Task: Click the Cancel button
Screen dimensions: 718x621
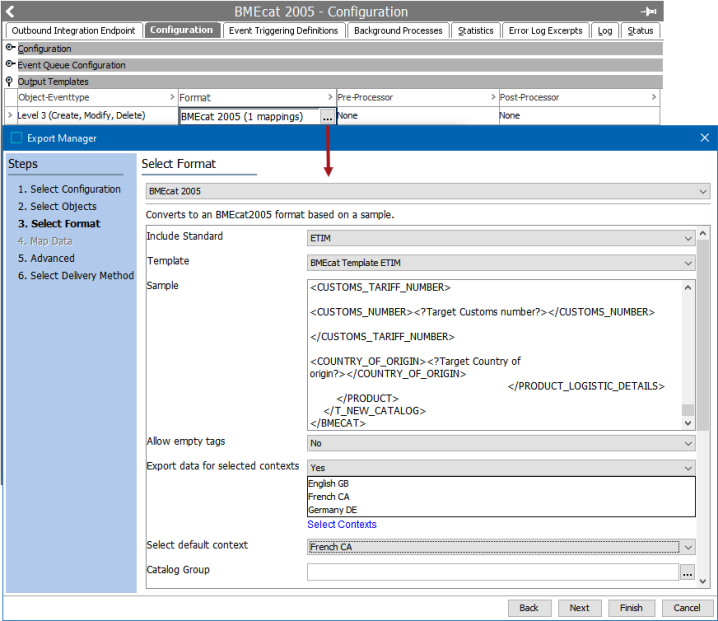Action: point(686,608)
